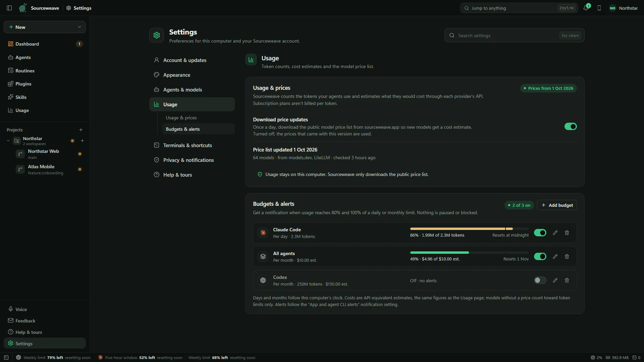The width and height of the screenshot is (644, 362).
Task: Focus the Search settings field
Action: (x=514, y=36)
